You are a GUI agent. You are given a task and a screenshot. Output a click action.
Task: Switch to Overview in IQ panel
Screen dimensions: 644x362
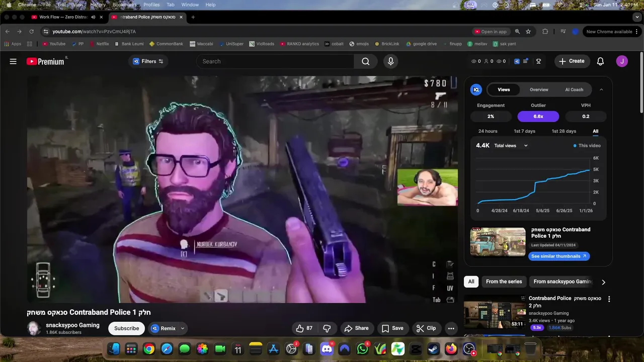tap(539, 89)
